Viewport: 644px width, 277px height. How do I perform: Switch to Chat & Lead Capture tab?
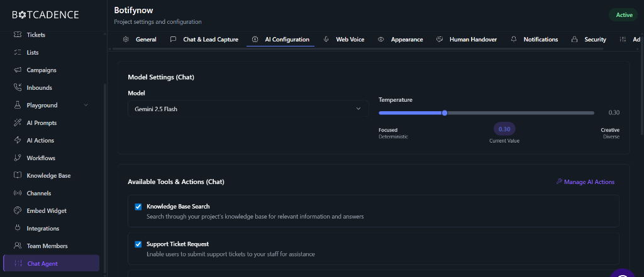204,40
